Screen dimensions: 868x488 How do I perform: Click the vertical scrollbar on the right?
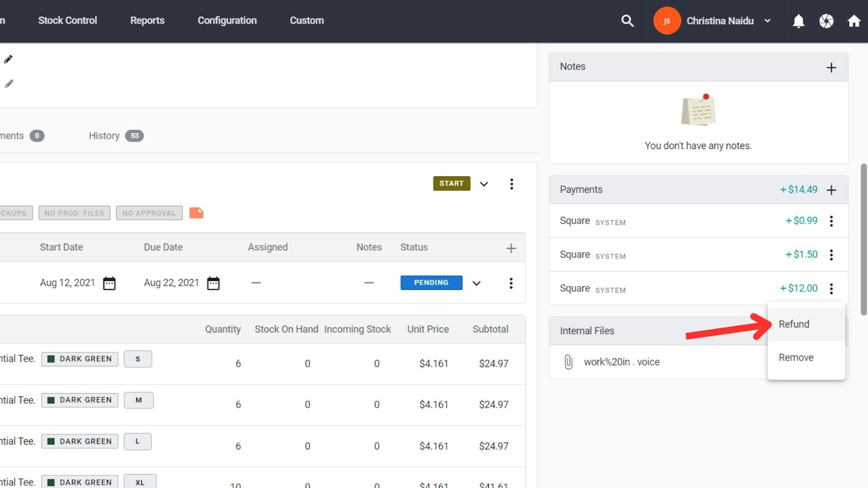click(x=864, y=239)
